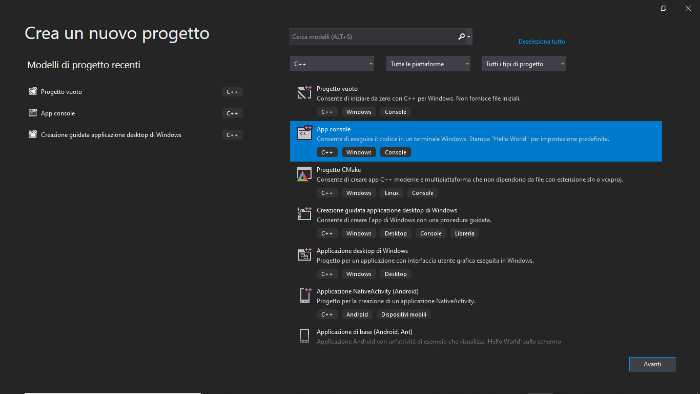Image resolution: width=700 pixels, height=394 pixels.
Task: Click the Progetto vuoto template icon
Action: click(304, 92)
